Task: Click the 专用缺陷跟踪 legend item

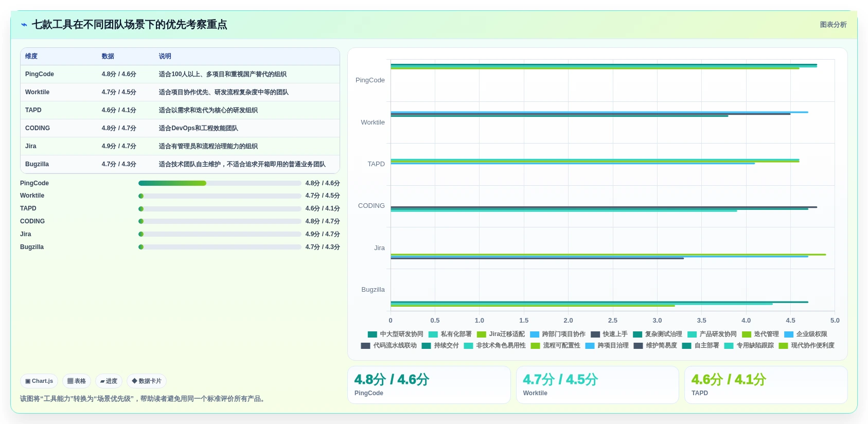Action: click(749, 346)
